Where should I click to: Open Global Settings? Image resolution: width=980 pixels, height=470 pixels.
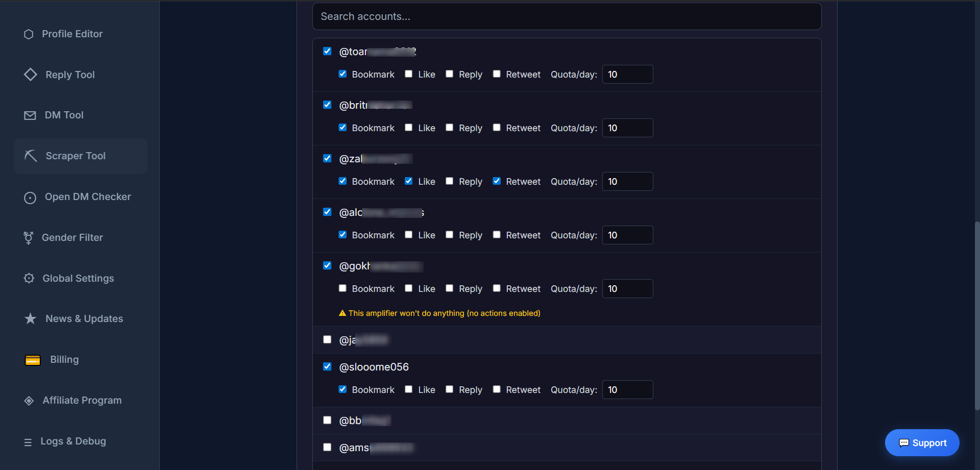tap(80, 278)
